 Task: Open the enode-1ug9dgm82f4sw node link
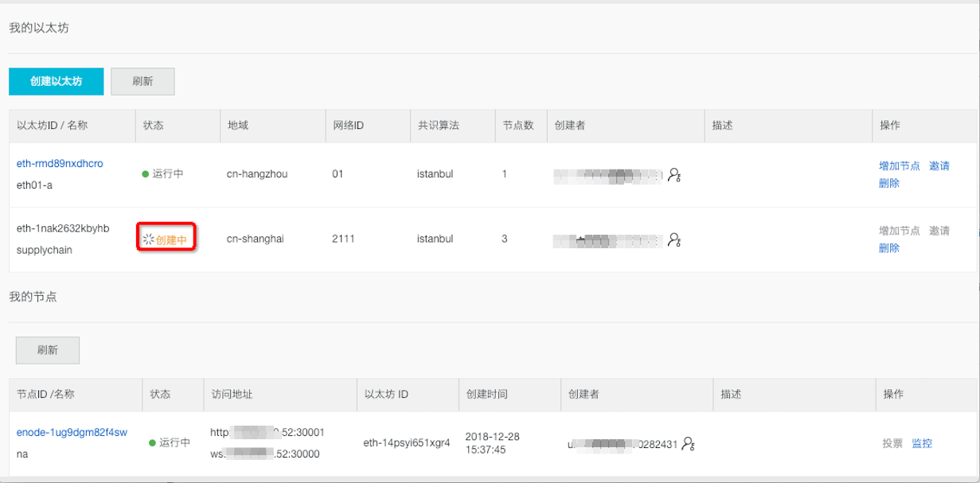pos(72,432)
